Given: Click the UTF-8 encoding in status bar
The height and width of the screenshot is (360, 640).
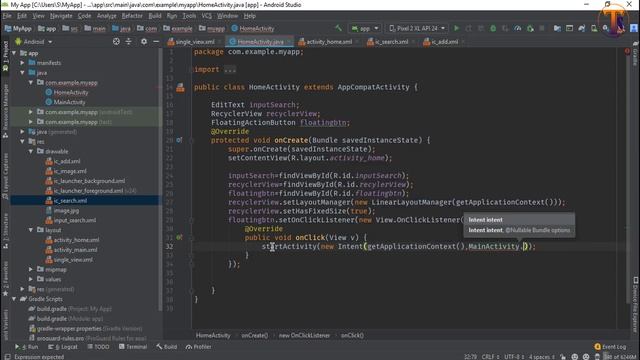Looking at the screenshot, I should [x=514, y=357].
